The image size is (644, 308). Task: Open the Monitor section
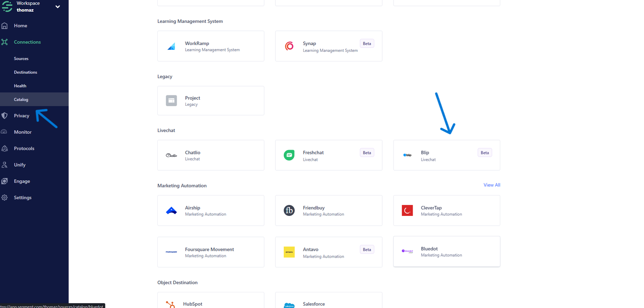[23, 132]
